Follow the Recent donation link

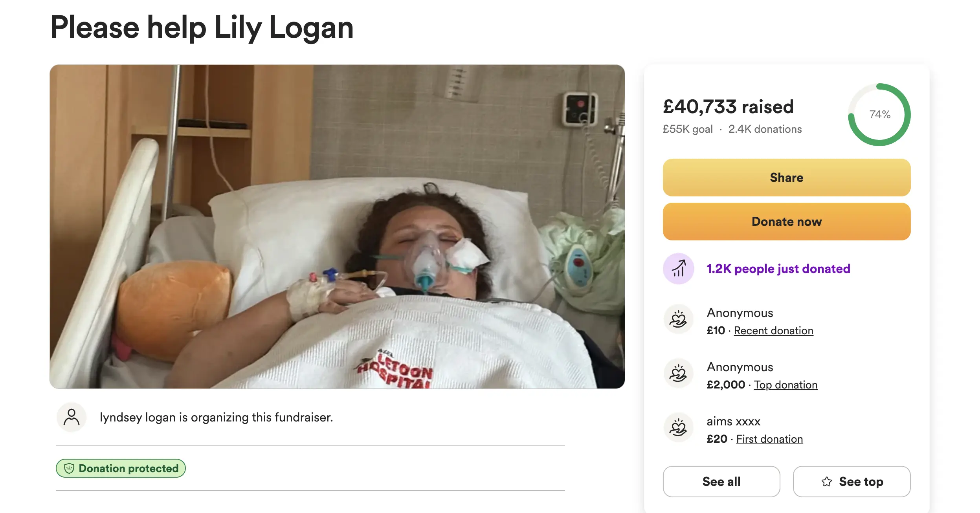(773, 331)
